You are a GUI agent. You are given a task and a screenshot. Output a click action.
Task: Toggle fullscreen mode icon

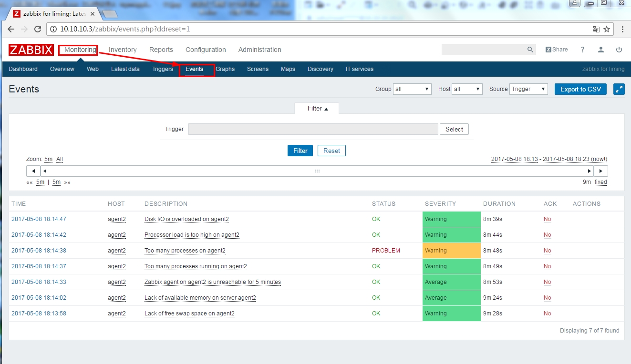pos(619,89)
